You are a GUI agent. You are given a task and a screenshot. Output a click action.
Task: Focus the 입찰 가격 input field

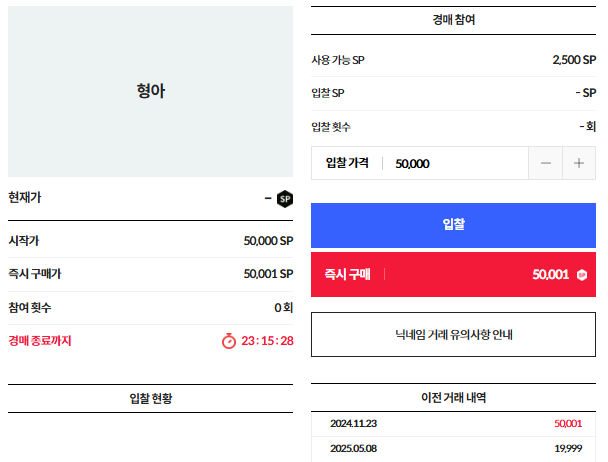(455, 163)
